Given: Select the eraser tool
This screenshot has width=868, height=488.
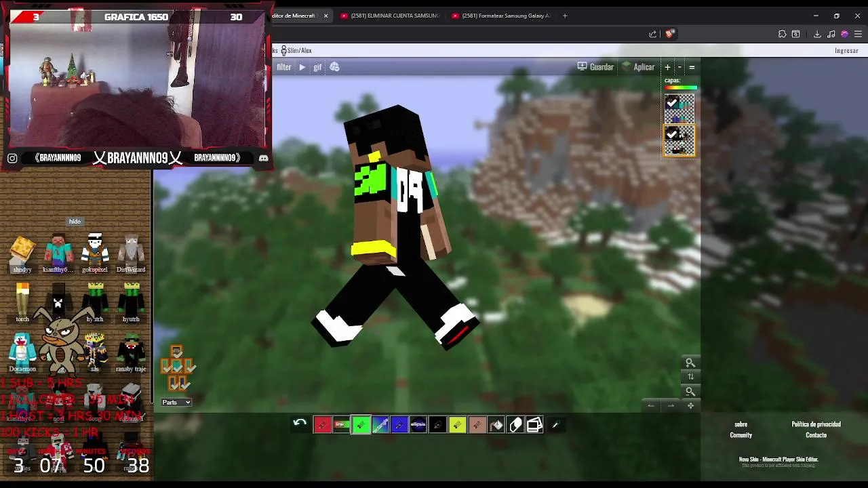Looking at the screenshot, I should tap(515, 425).
